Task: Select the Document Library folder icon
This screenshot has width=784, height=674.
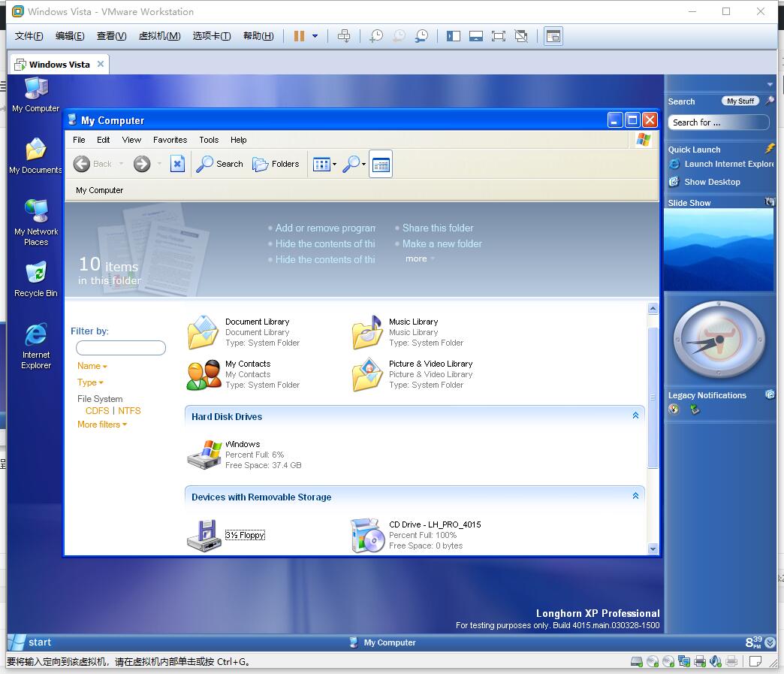Action: (203, 332)
